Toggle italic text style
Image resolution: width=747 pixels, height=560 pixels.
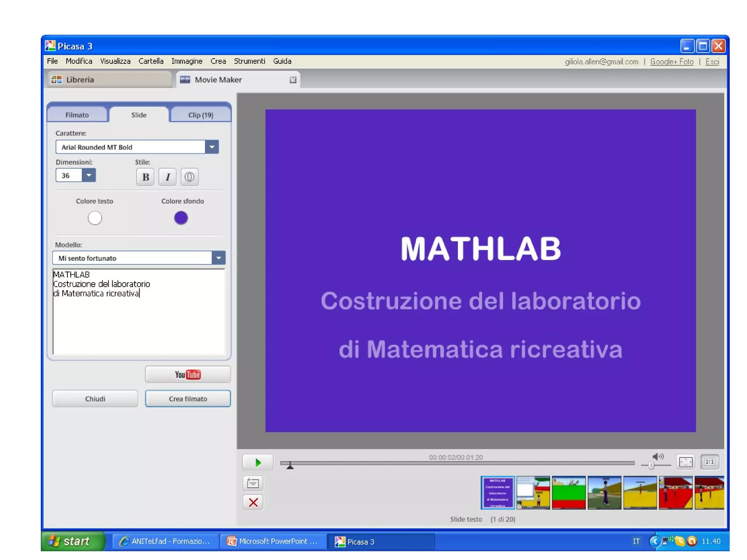coord(167,177)
